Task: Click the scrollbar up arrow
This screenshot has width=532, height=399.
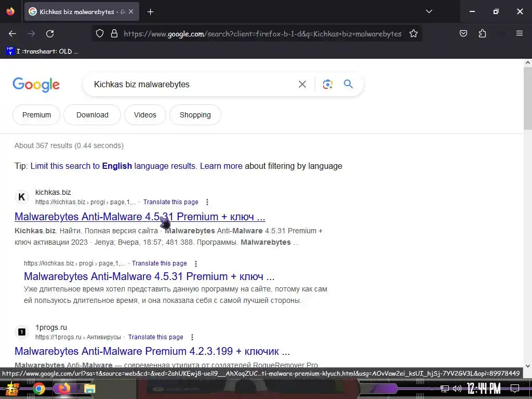Action: 528,62
